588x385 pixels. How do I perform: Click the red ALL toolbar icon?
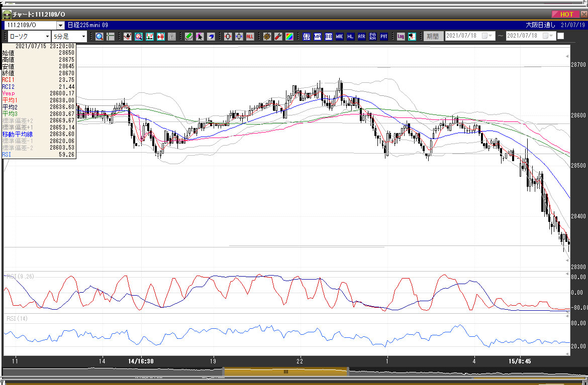coord(250,36)
